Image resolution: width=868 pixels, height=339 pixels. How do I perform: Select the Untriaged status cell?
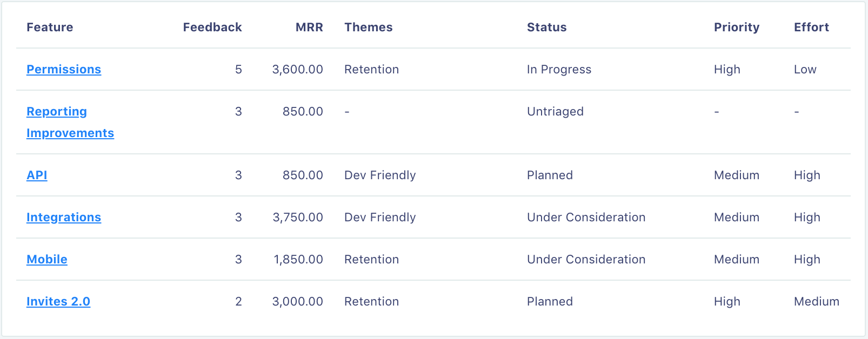click(x=556, y=111)
